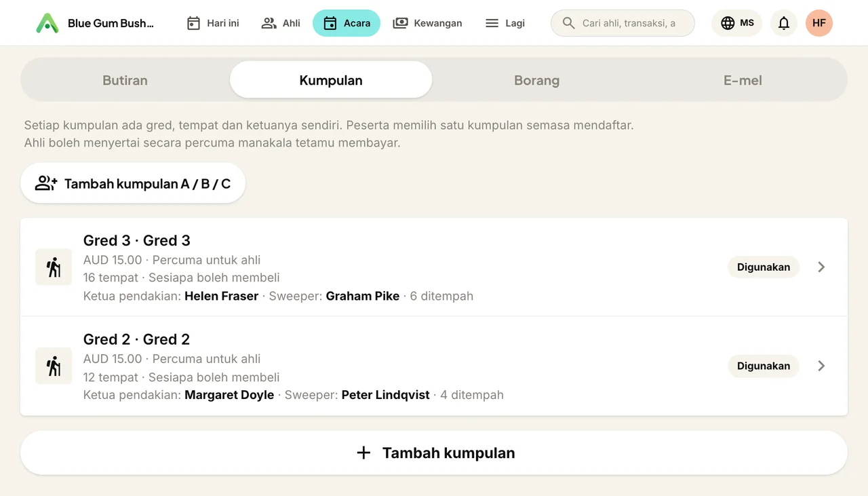Switch to the Butiran tab
This screenshot has height=496, width=868.
pyautogui.click(x=125, y=80)
